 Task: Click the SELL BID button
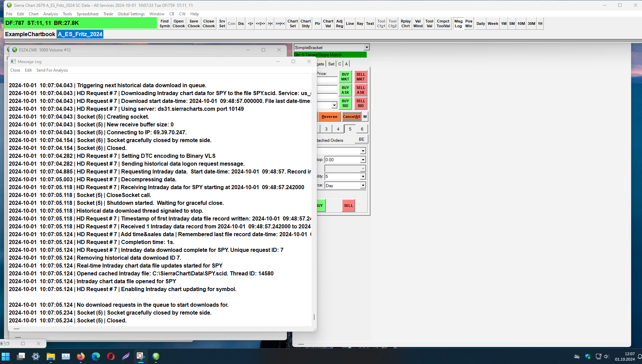click(361, 103)
